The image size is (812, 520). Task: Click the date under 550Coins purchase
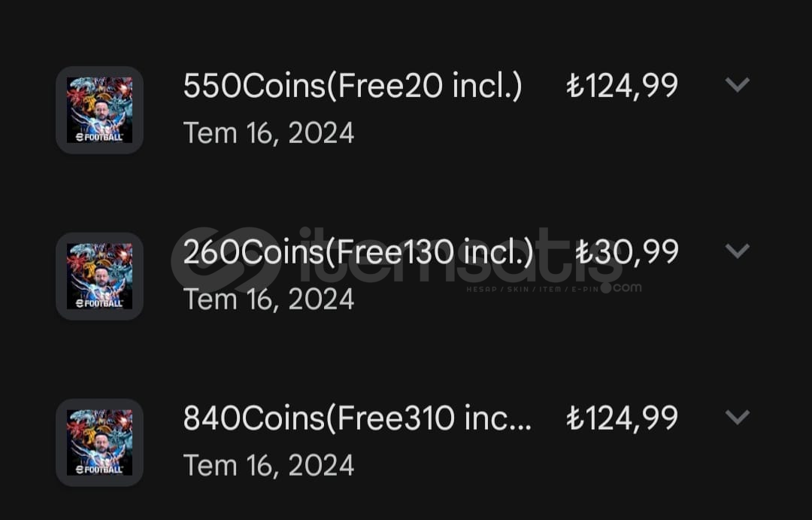pyautogui.click(x=268, y=133)
